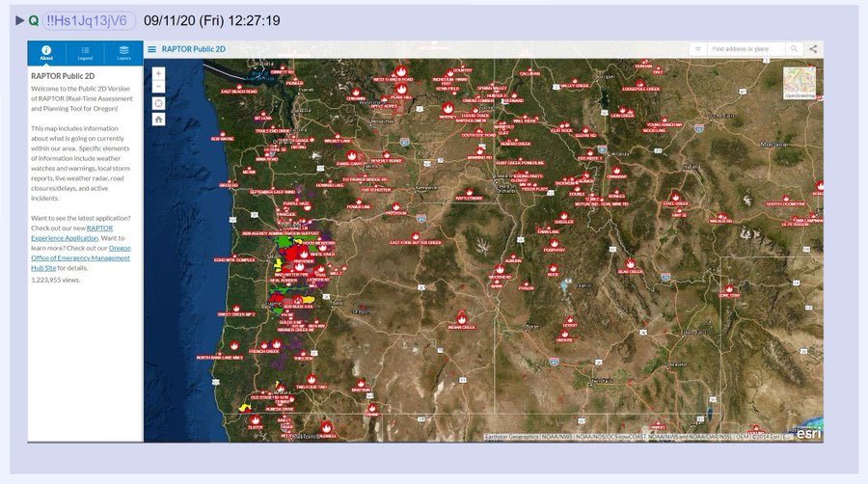Switch to the Layers tab

point(123,53)
